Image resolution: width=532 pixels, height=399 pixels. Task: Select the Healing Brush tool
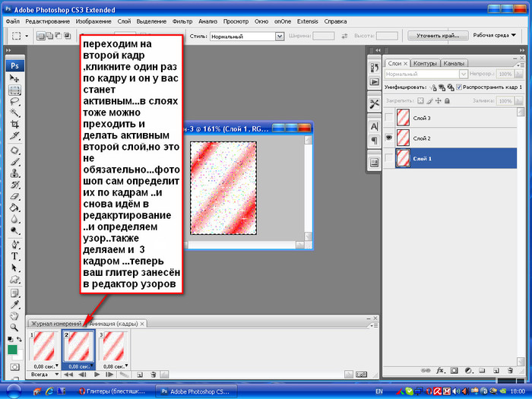(x=14, y=150)
